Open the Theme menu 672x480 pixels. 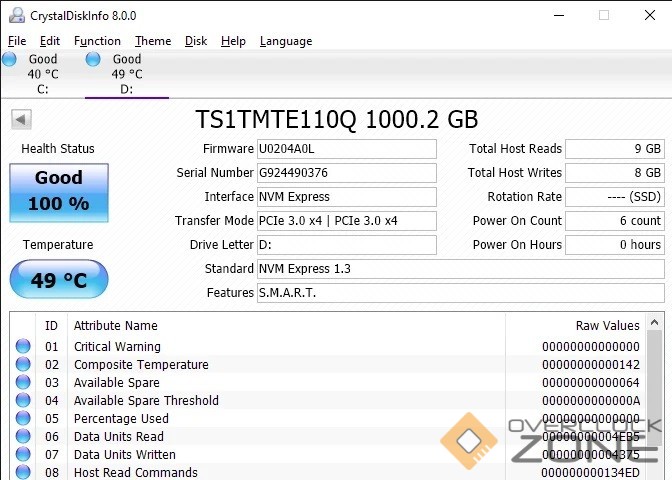tap(153, 41)
